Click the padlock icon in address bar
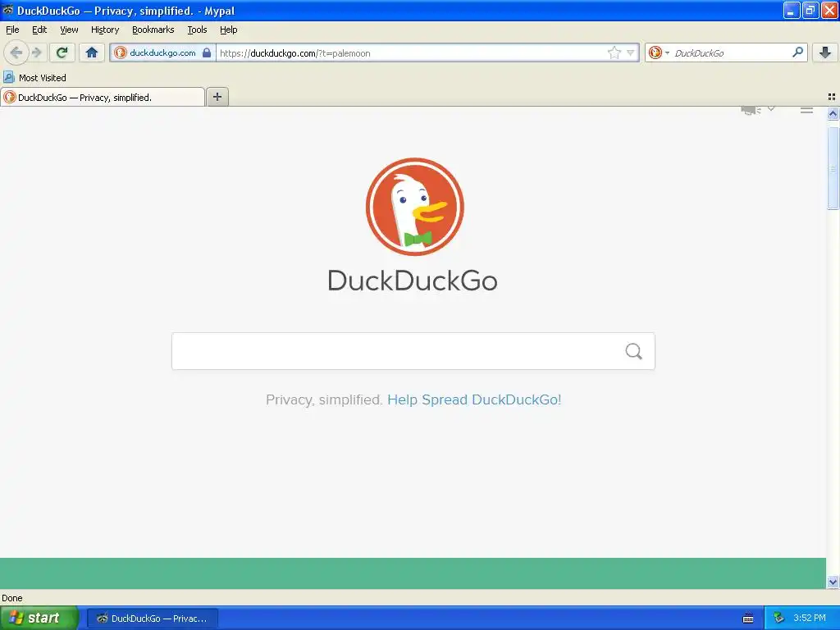 point(207,52)
